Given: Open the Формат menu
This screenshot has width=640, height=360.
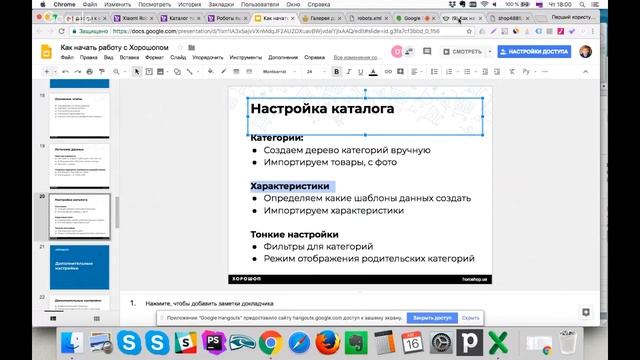Looking at the screenshot, I should point(154,58).
